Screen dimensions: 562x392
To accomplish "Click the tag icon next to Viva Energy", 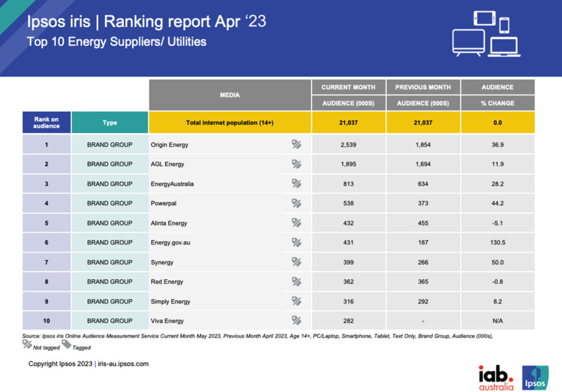I will click(x=296, y=320).
